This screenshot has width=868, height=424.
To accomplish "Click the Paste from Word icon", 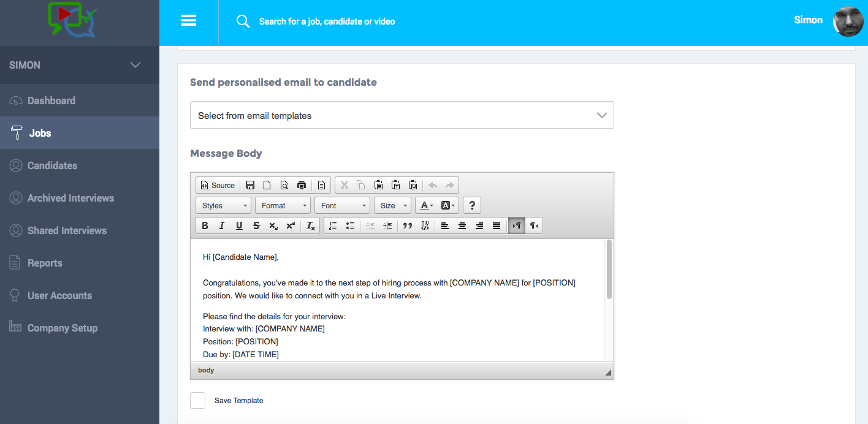I will [x=413, y=185].
